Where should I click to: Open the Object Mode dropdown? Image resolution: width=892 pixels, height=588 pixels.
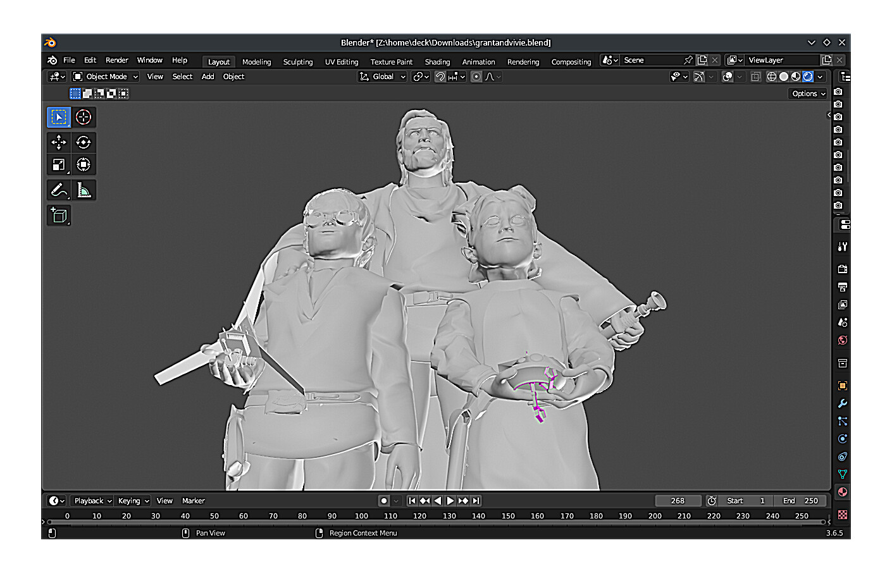pos(105,77)
